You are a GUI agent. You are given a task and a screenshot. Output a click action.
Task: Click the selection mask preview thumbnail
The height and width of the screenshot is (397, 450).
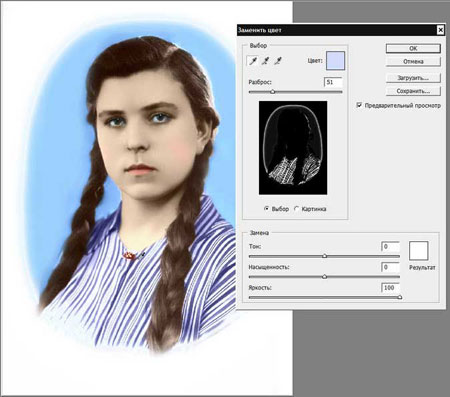[x=293, y=148]
